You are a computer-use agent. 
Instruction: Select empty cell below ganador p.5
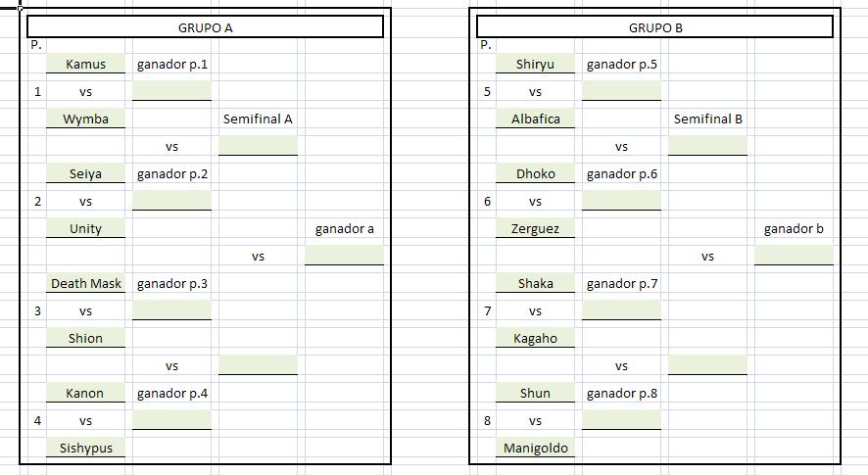click(621, 91)
